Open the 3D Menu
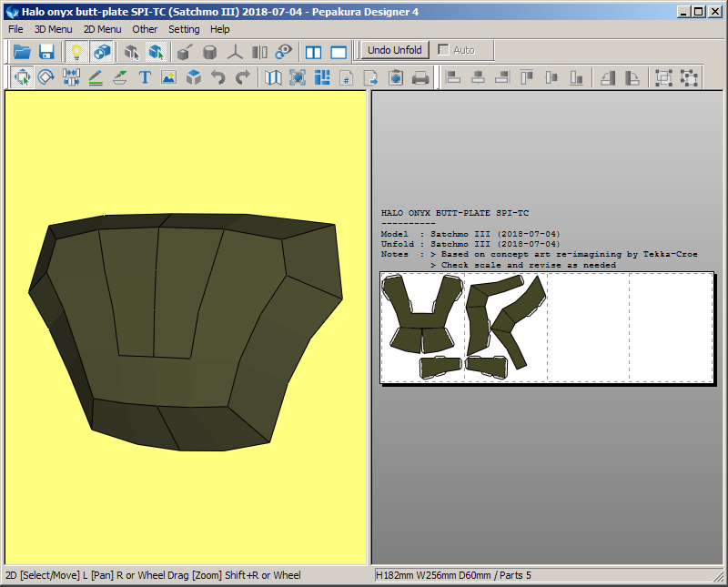The width and height of the screenshot is (728, 587). click(53, 29)
